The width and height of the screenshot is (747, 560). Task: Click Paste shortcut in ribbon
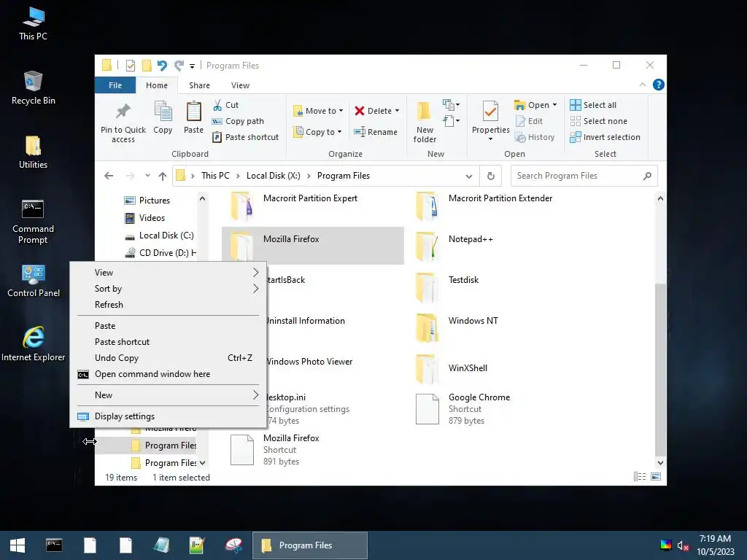(245, 137)
